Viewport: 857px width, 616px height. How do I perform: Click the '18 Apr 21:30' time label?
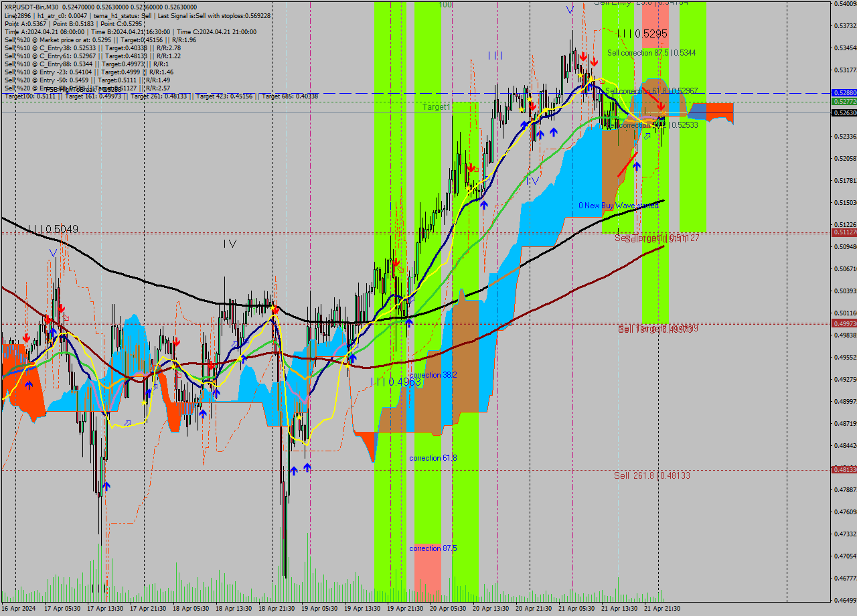click(x=276, y=609)
